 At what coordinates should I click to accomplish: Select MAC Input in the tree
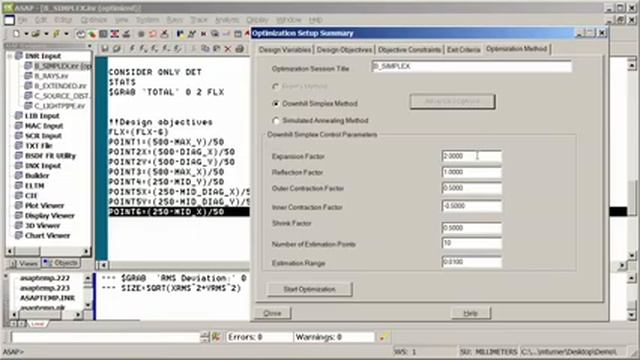[44, 126]
